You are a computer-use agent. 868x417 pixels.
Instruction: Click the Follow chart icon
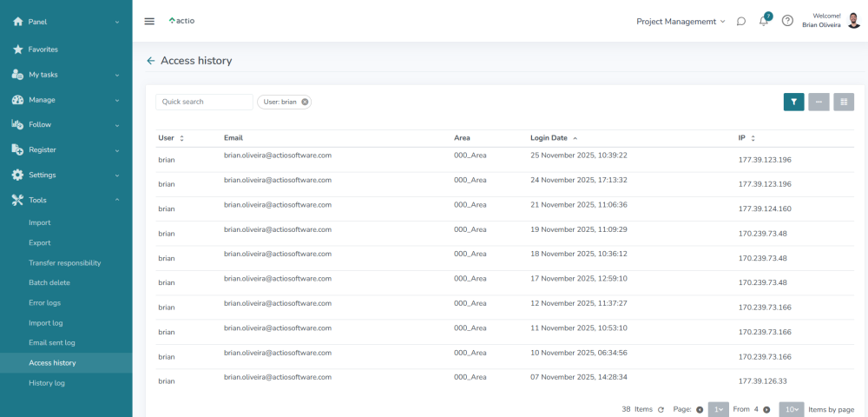[17, 124]
